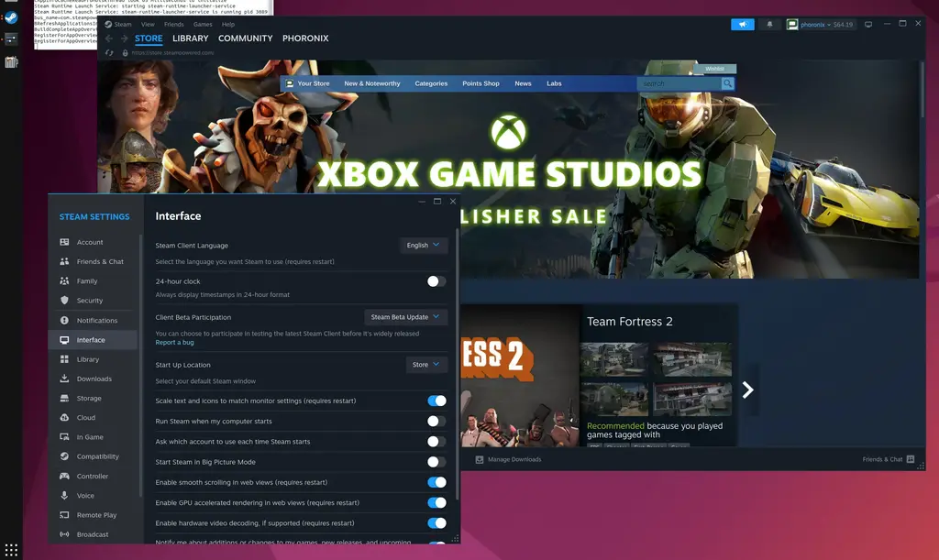Go back with Steam navigation arrow
Image resolution: width=939 pixels, height=560 pixels.
(109, 38)
